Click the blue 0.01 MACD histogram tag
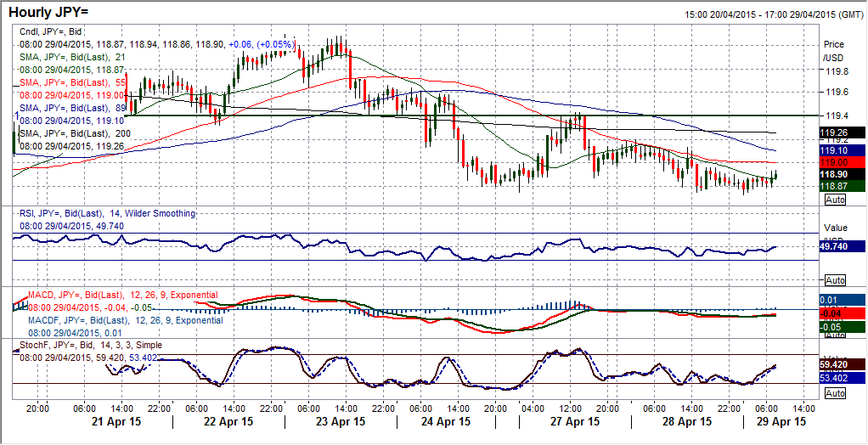 tap(842, 300)
